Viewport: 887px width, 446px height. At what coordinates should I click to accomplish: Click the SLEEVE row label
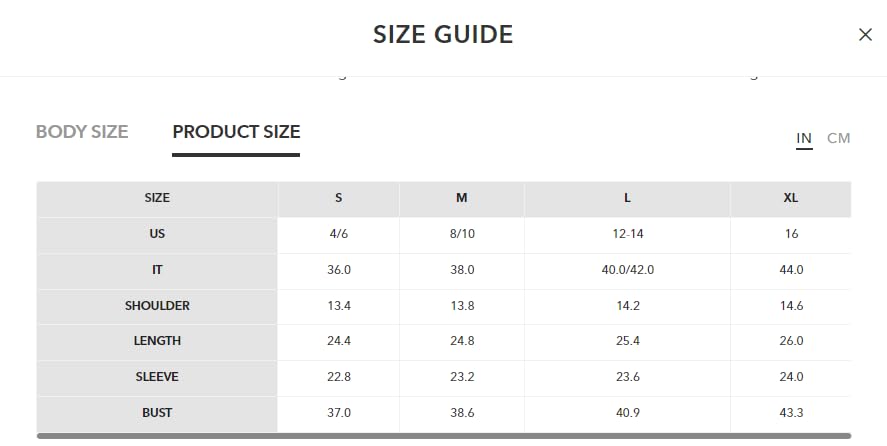pyautogui.click(x=157, y=377)
